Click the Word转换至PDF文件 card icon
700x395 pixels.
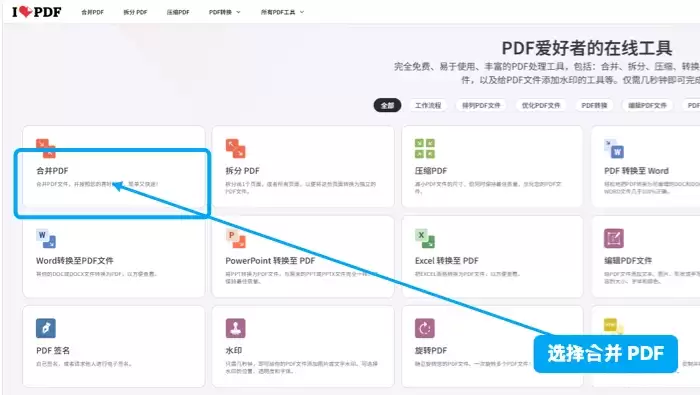[x=46, y=238]
